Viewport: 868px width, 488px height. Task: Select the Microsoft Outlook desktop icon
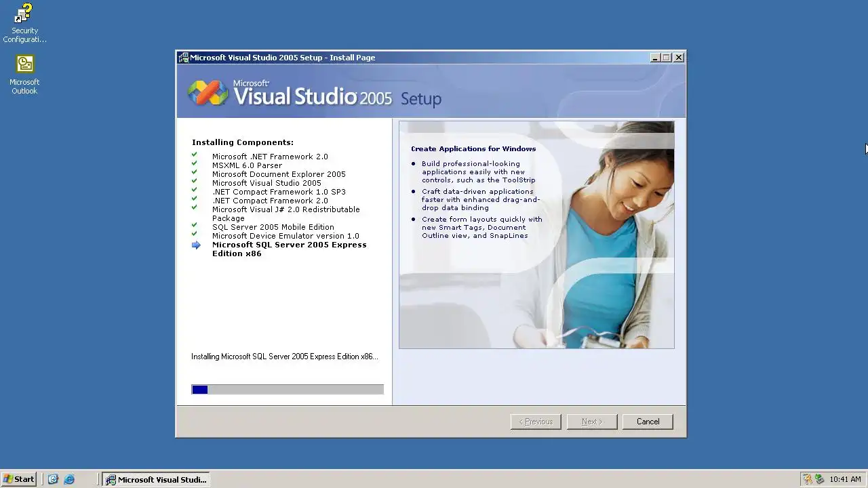[24, 75]
